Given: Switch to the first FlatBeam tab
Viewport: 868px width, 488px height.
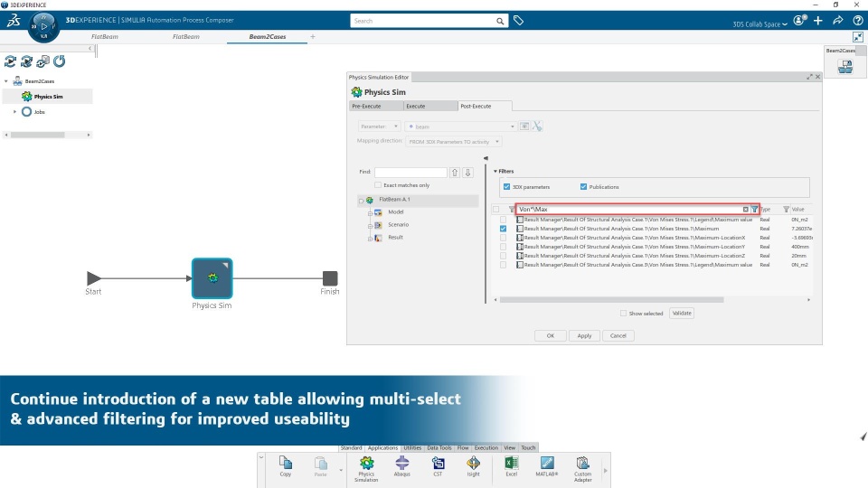Looking at the screenshot, I should (x=105, y=36).
